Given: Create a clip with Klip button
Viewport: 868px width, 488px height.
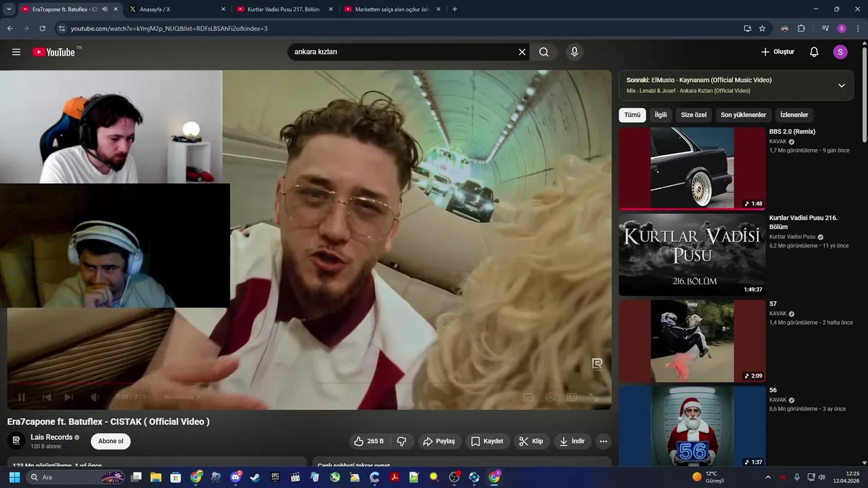Looking at the screenshot, I should 531,441.
